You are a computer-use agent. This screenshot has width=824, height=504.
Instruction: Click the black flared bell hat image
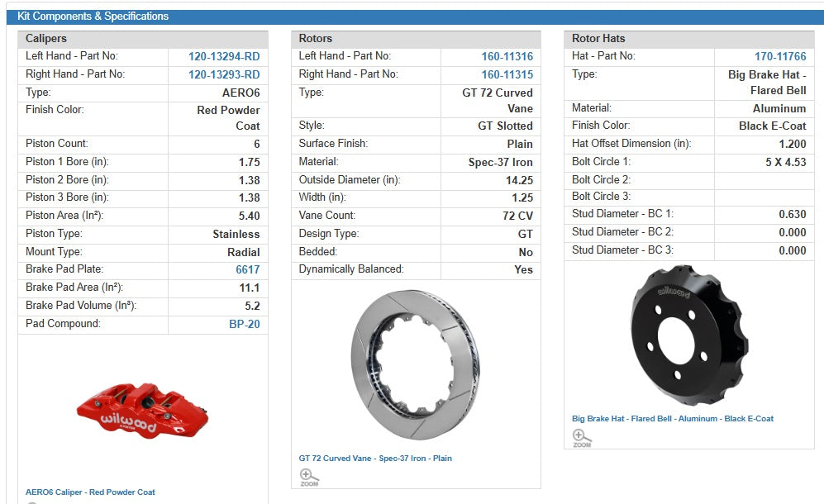688,335
